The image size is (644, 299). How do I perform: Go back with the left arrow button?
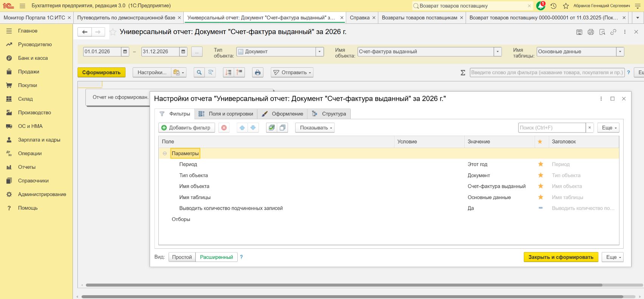tap(85, 32)
